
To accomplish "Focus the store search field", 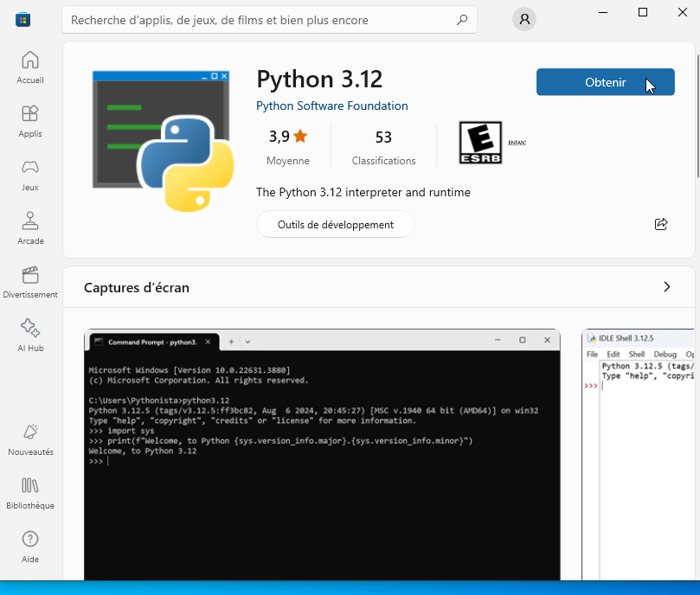I will click(x=269, y=20).
